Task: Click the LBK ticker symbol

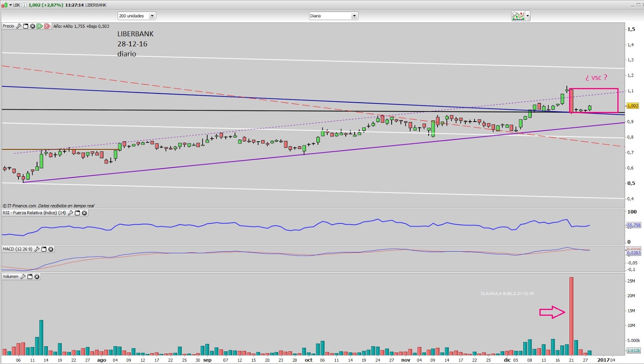Action: [x=17, y=5]
